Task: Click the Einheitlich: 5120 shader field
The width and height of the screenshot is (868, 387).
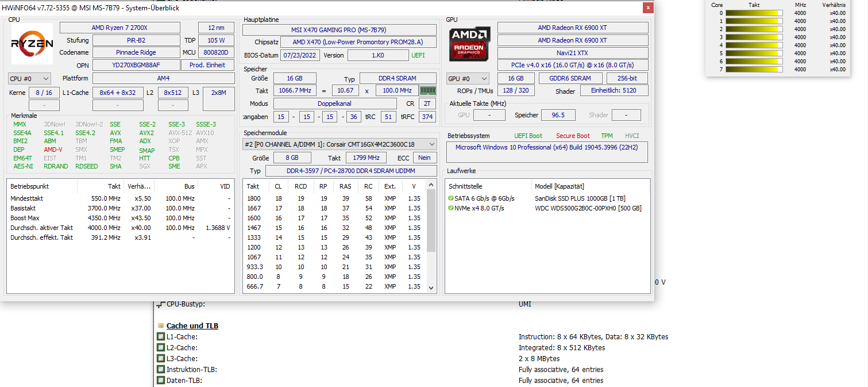Action: pos(614,91)
